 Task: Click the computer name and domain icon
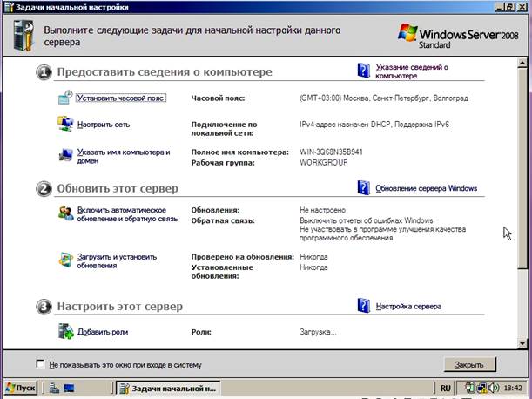tap(65, 155)
